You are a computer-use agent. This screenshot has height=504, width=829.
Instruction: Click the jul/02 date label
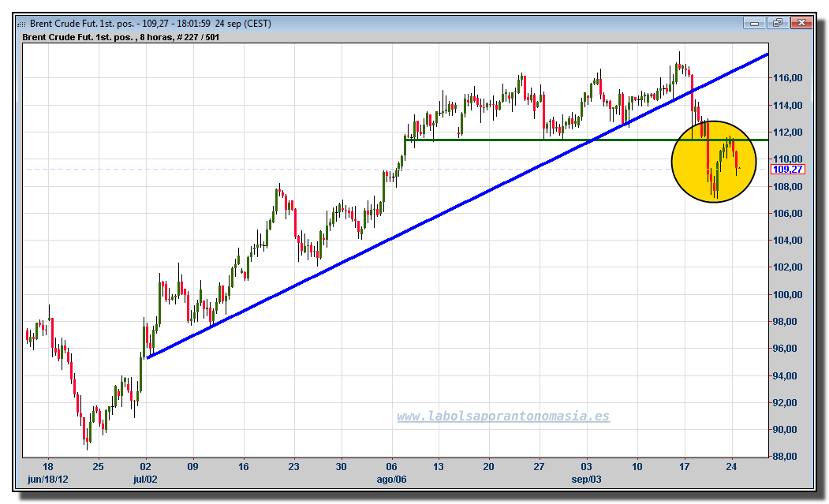pos(145,480)
